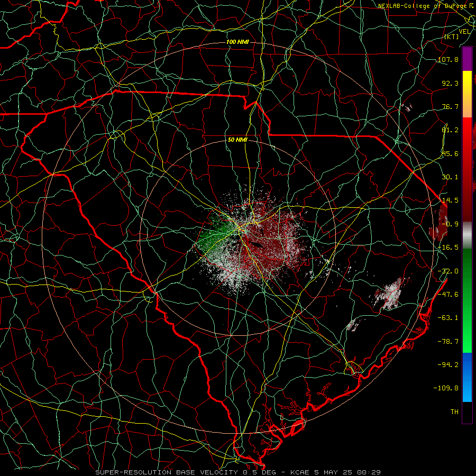Image resolution: width=476 pixels, height=476 pixels.
Task: Click the VEL legend title
Action: pos(464,32)
